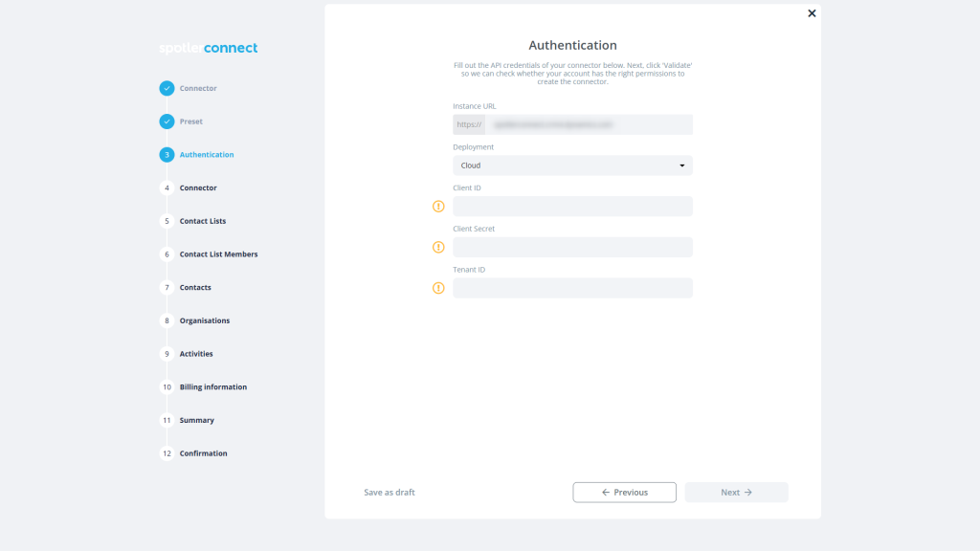Select the Authentication step label
The height and width of the screenshot is (551, 980).
click(x=207, y=154)
